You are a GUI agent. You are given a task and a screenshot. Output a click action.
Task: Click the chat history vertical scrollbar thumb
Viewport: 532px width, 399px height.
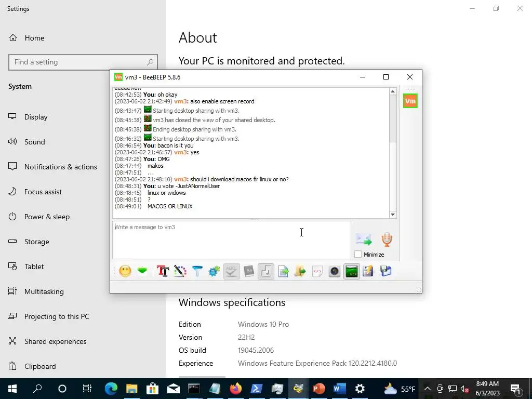pyautogui.click(x=393, y=119)
